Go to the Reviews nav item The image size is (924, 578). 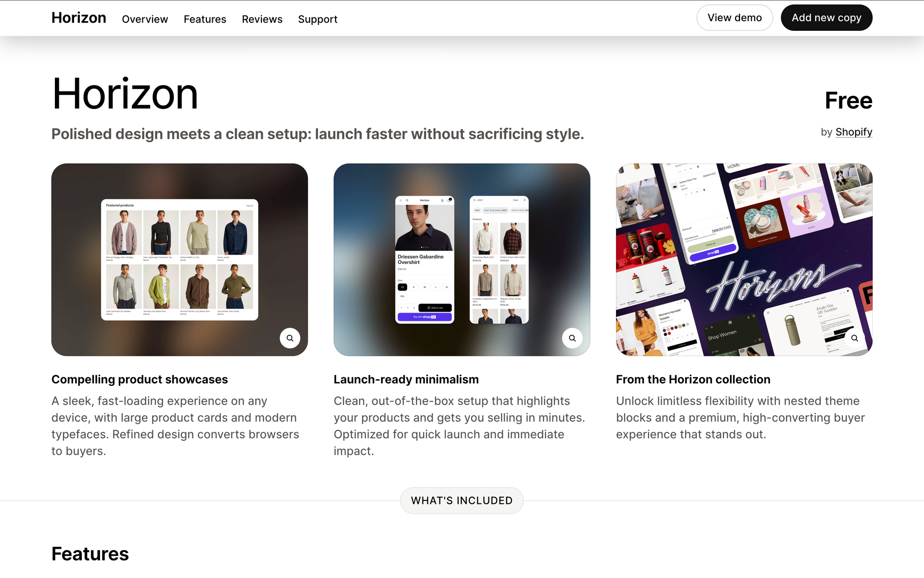point(262,19)
